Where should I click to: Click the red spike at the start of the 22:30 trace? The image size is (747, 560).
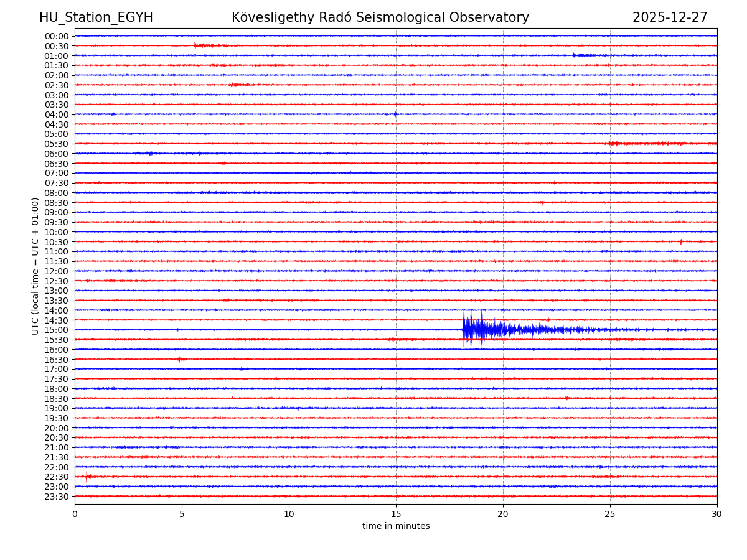click(x=87, y=477)
